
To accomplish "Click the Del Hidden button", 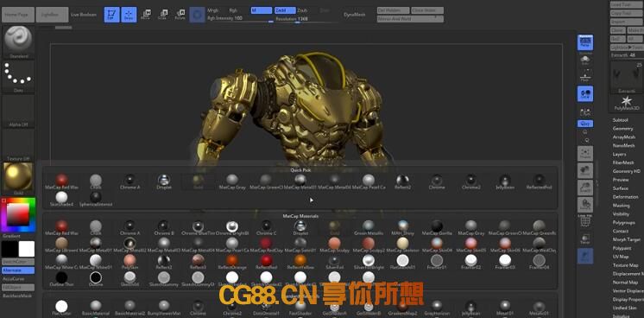I will click(x=393, y=10).
